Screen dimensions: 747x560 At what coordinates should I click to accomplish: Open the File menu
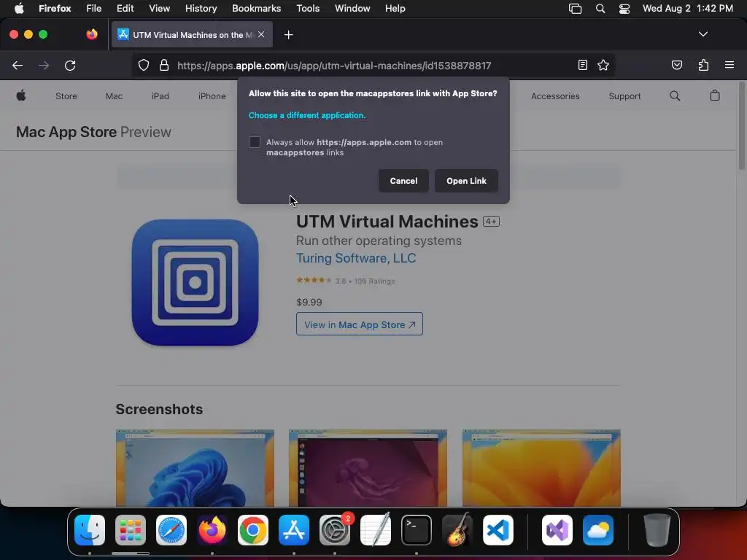click(93, 9)
